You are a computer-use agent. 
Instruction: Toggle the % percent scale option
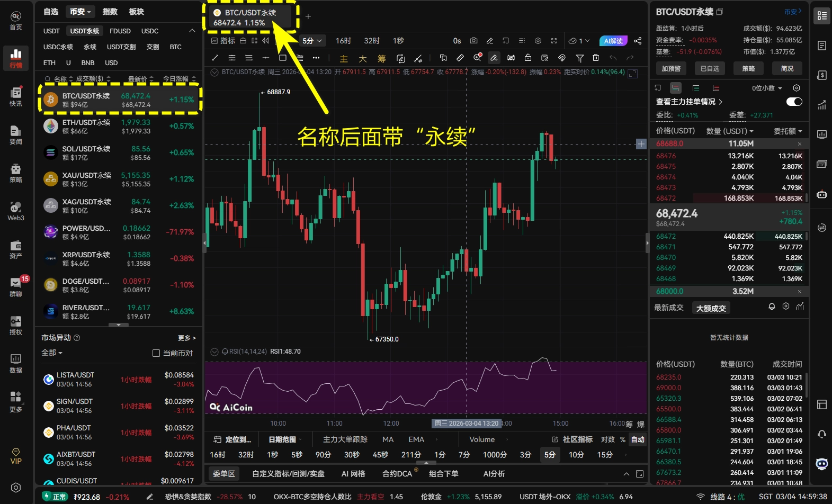point(623,439)
